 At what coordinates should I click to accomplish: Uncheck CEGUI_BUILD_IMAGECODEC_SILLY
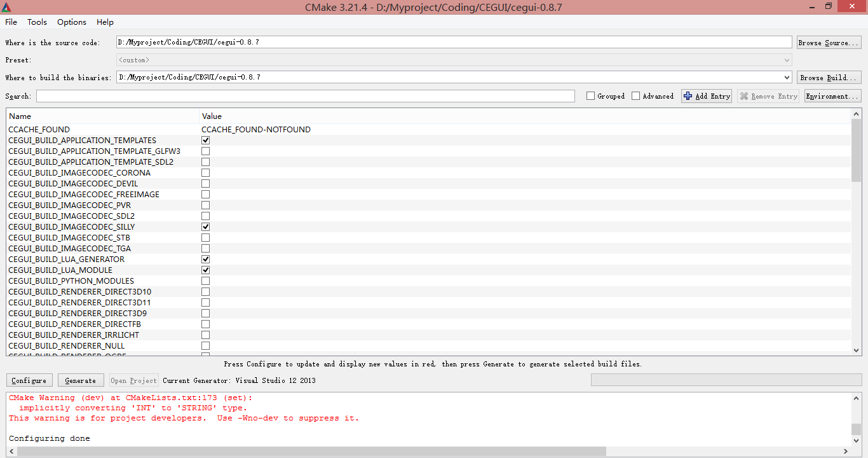pyautogui.click(x=205, y=226)
